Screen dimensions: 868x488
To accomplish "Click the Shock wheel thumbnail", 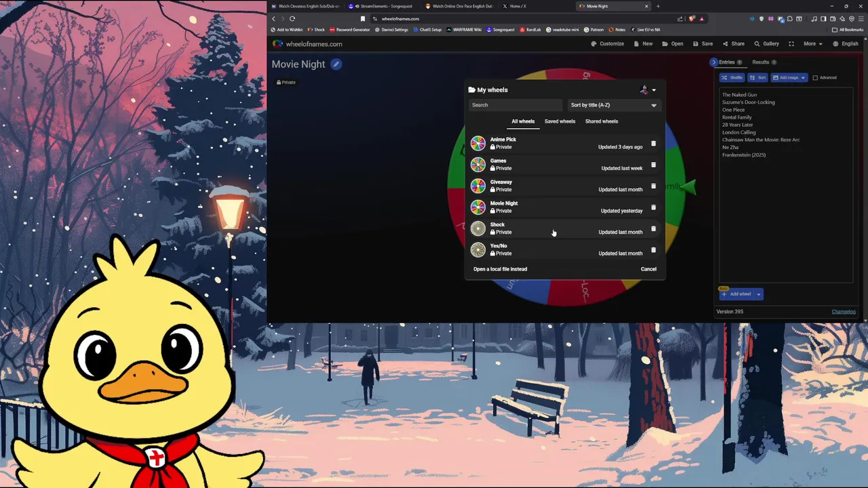I will coord(478,228).
